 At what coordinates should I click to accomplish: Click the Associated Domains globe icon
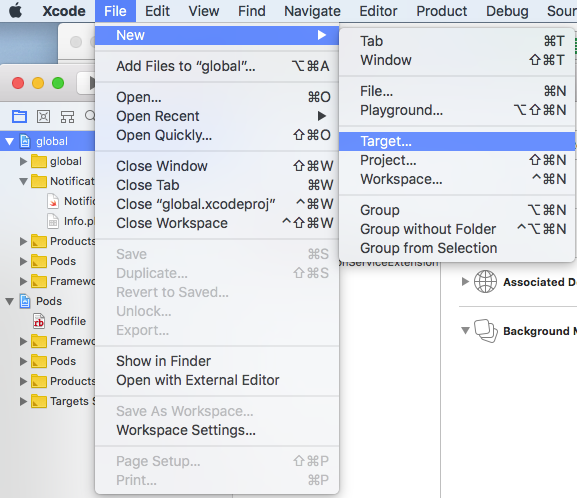485,282
